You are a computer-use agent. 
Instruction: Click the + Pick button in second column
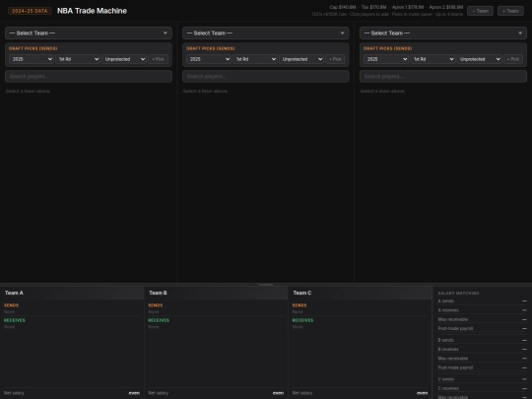tap(335, 59)
